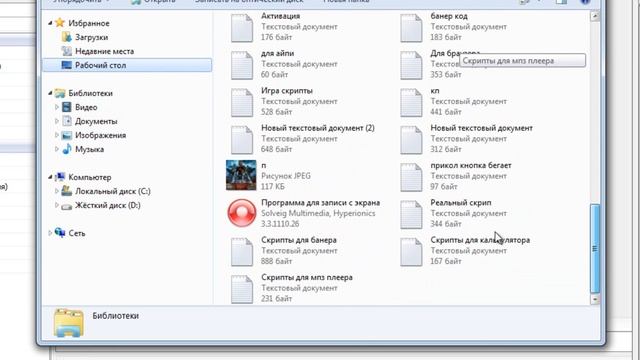Click Новый текстовый документ (2) file name
This screenshot has height=360, width=640.
point(318,128)
